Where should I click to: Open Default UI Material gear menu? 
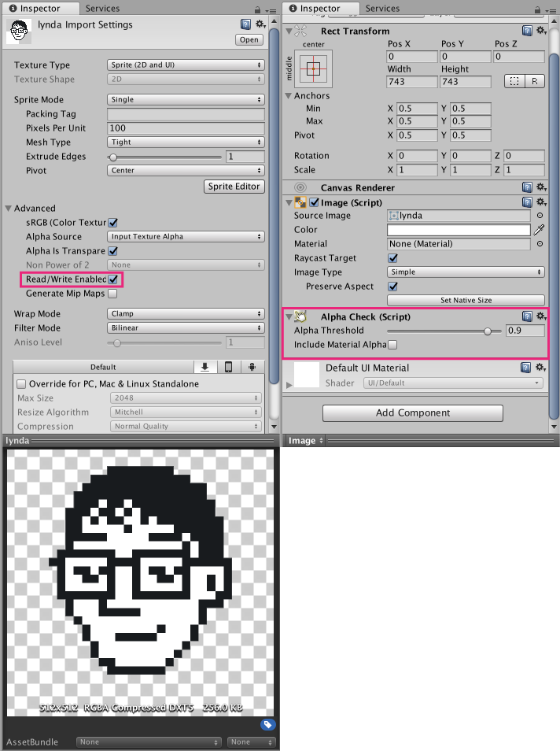tap(541, 368)
